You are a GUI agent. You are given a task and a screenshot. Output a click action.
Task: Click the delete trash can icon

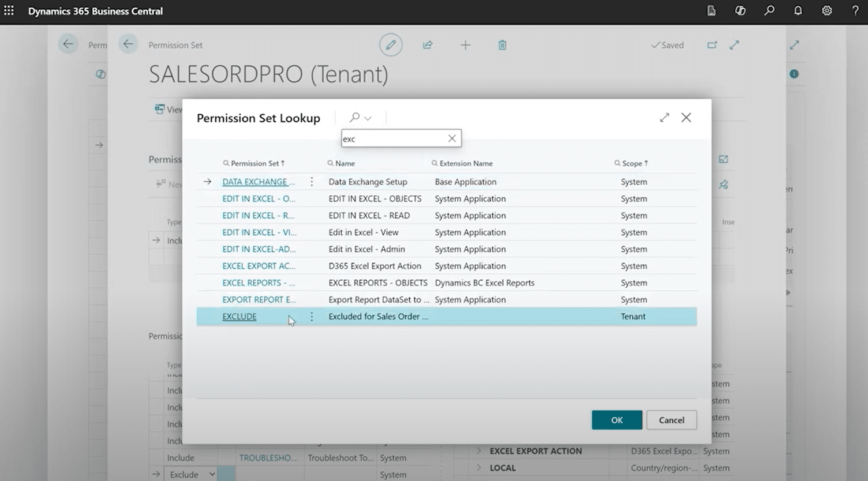pyautogui.click(x=502, y=45)
